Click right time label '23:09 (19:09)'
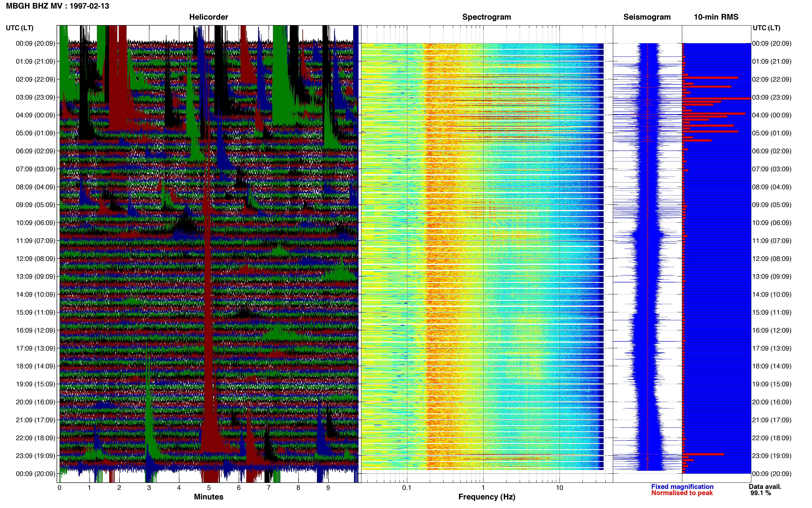Viewport: 812px width, 508px height. click(772, 456)
